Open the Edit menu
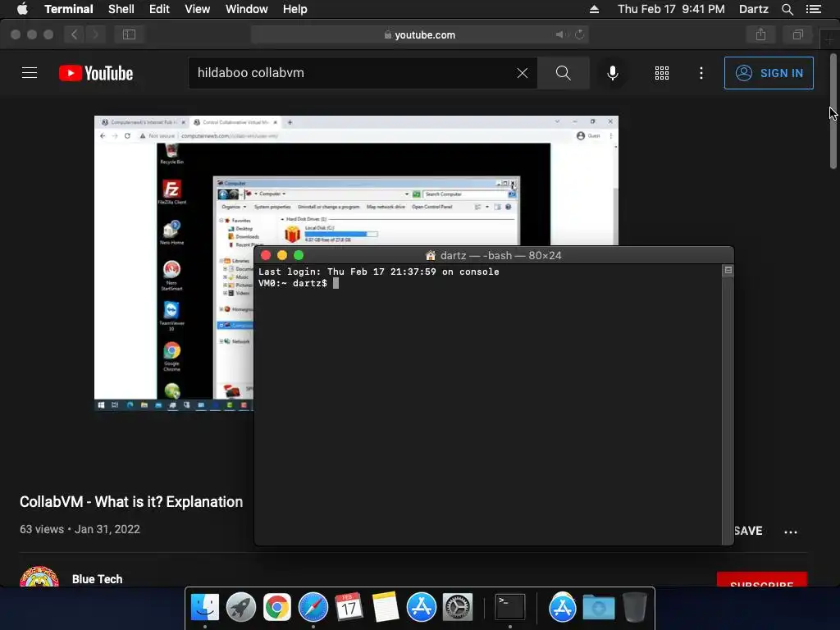840x630 pixels. tap(159, 9)
